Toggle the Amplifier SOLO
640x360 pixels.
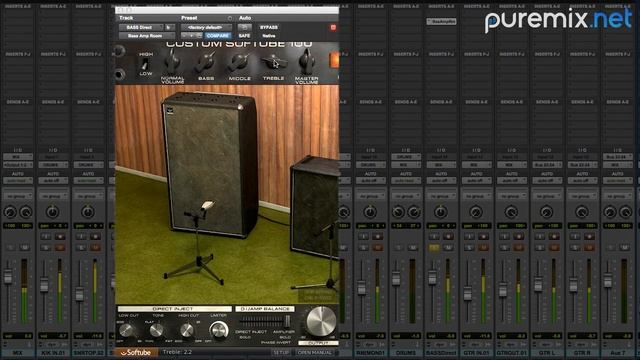coord(284,338)
